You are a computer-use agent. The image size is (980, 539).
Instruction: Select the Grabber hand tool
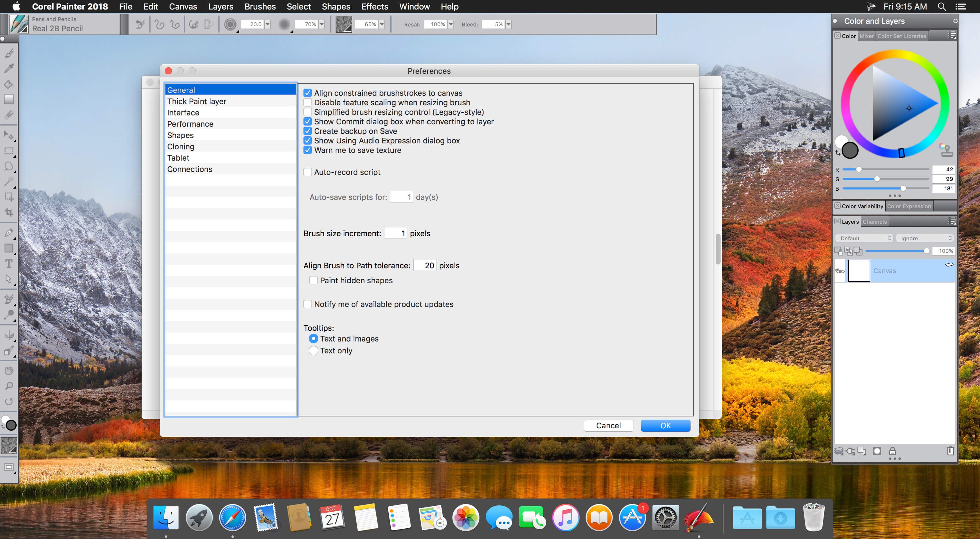tap(9, 371)
